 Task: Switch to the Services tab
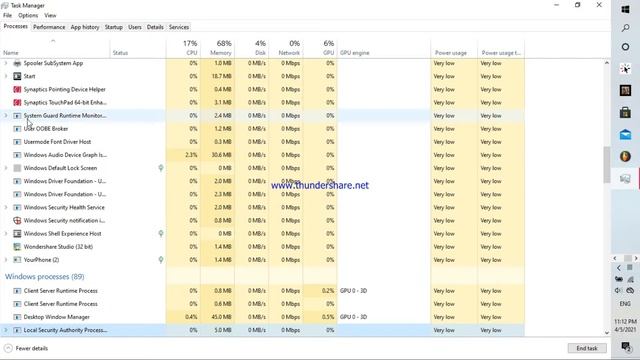[179, 27]
